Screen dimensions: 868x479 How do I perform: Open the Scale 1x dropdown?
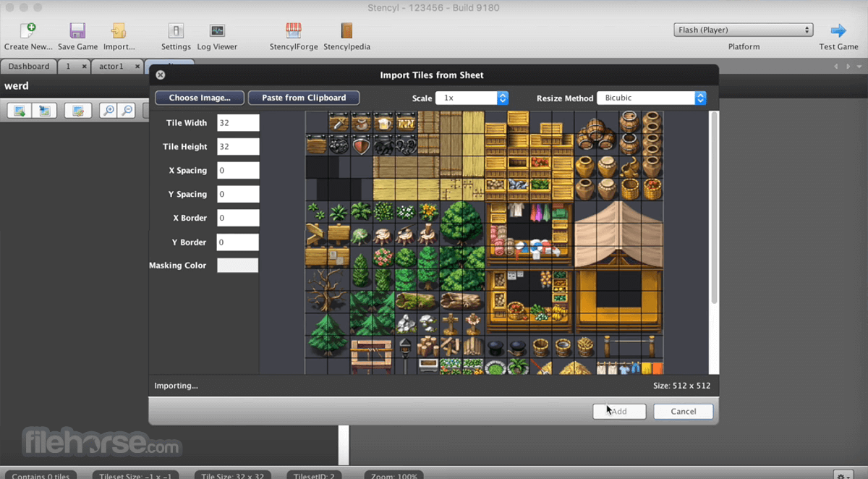tap(472, 98)
